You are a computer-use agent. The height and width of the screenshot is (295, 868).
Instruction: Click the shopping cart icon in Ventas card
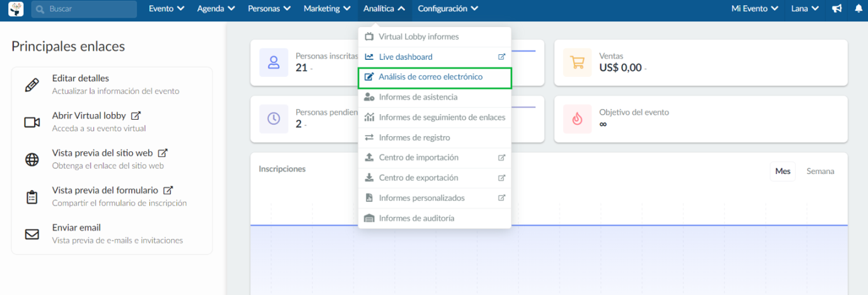(x=577, y=62)
